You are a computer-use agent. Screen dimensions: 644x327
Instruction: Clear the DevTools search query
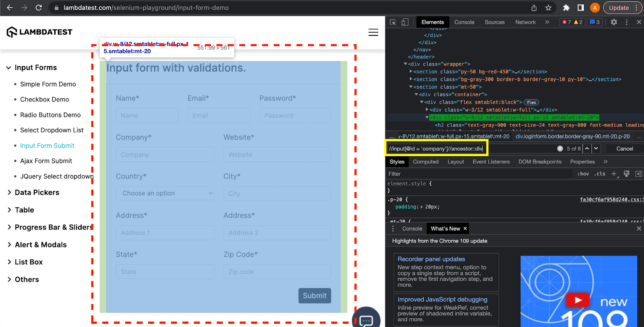tap(560, 149)
